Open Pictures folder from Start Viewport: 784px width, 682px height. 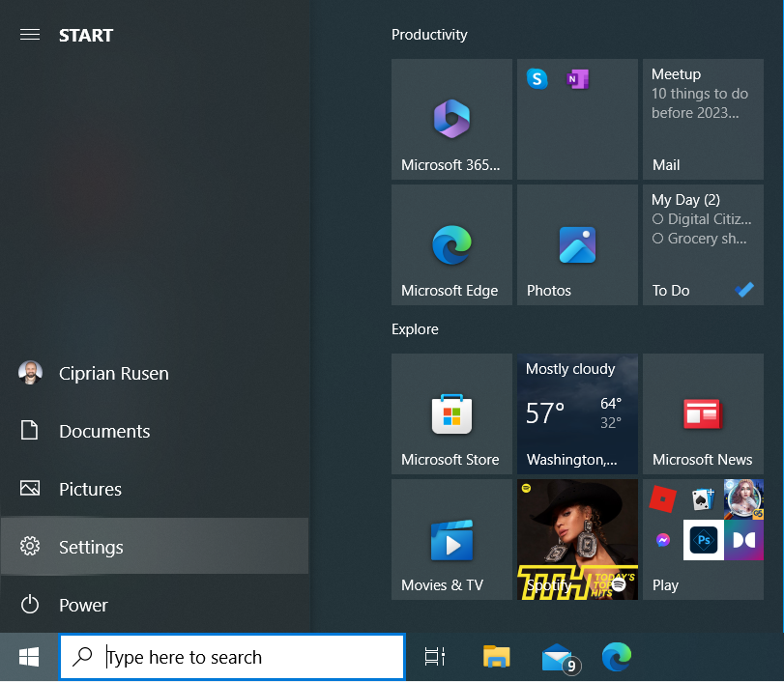click(155, 489)
